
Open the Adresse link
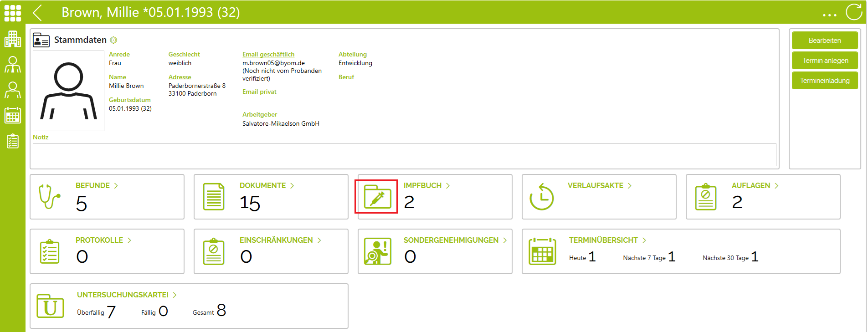click(x=180, y=77)
